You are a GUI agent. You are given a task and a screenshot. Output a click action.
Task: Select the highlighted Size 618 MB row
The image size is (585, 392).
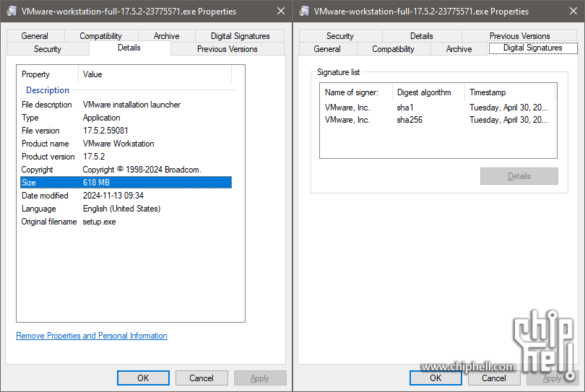pos(126,183)
